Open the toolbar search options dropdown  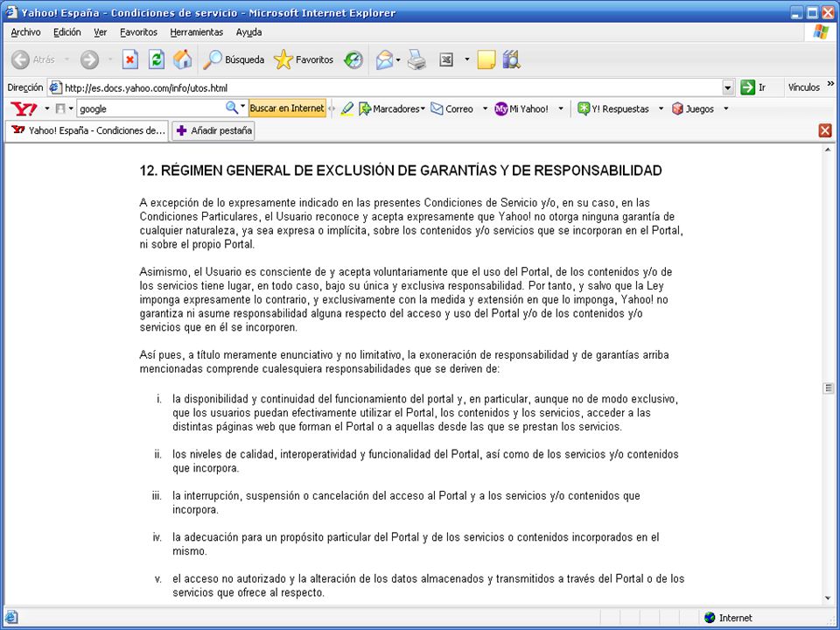[242, 106]
